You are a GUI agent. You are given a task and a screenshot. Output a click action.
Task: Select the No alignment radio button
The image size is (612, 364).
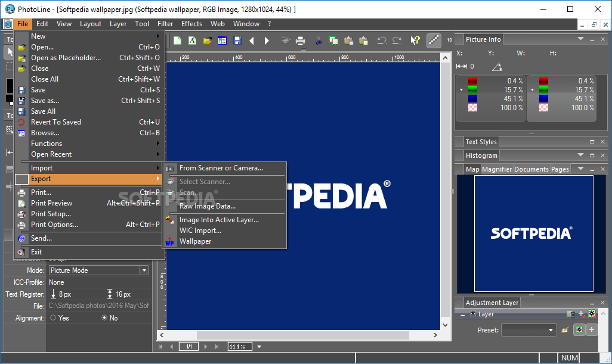click(104, 318)
